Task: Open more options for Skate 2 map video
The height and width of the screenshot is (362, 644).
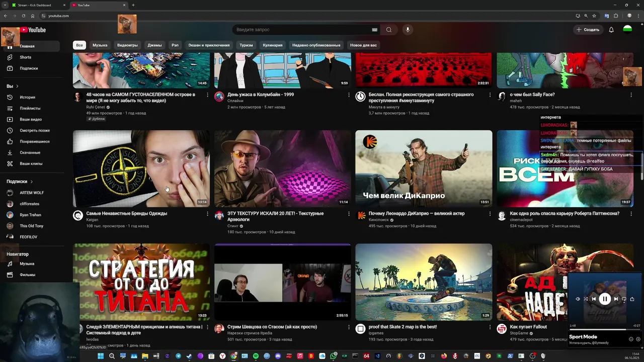Action: click(x=490, y=327)
